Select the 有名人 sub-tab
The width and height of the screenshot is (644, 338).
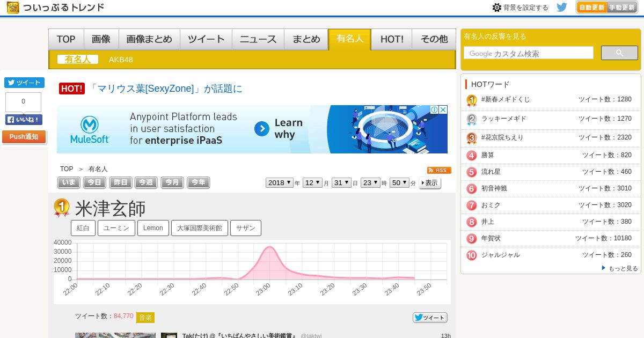click(x=78, y=60)
